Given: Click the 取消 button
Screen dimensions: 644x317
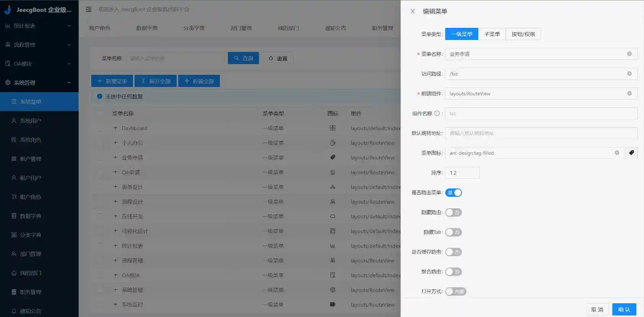Looking at the screenshot, I should click(597, 309).
